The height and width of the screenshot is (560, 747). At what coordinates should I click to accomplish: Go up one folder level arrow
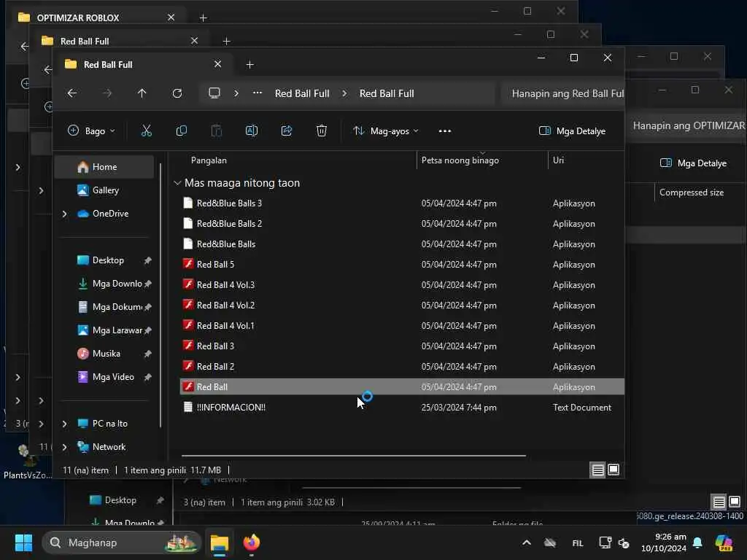point(142,93)
